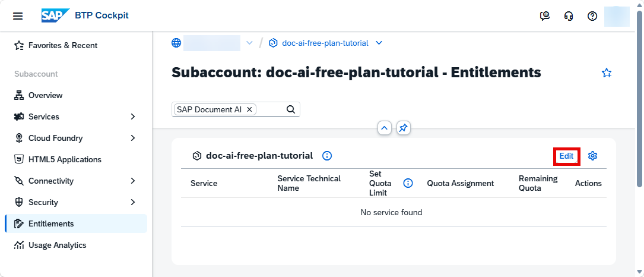
Task: Click the global account globe icon
Action: [176, 43]
